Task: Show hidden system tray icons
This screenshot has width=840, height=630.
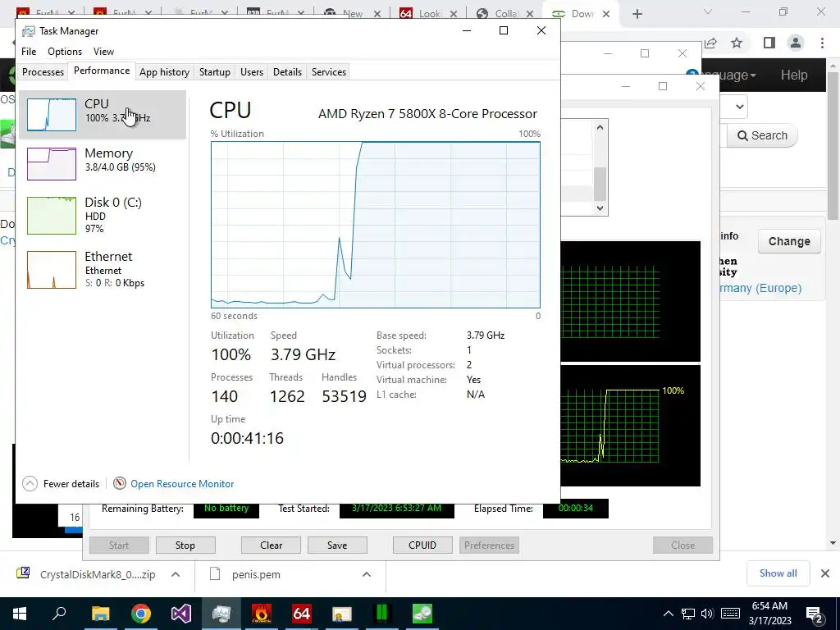Action: [x=669, y=614]
